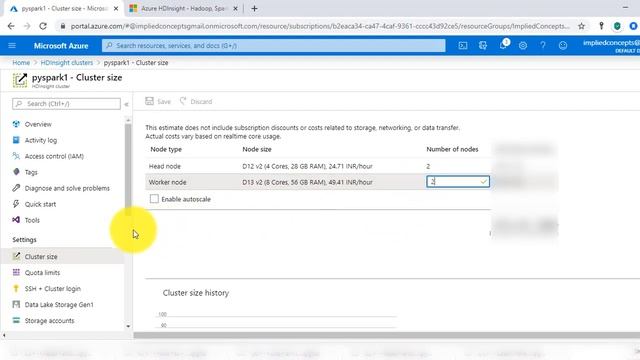
Task: Go to HDInsight clusters breadcrumb link
Action: 67,62
